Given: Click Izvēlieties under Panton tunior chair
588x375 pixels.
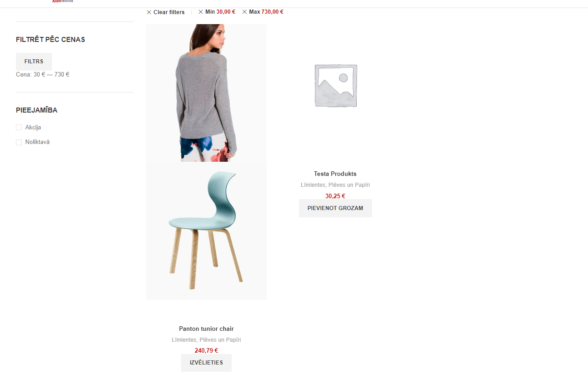Looking at the screenshot, I should (x=206, y=363).
